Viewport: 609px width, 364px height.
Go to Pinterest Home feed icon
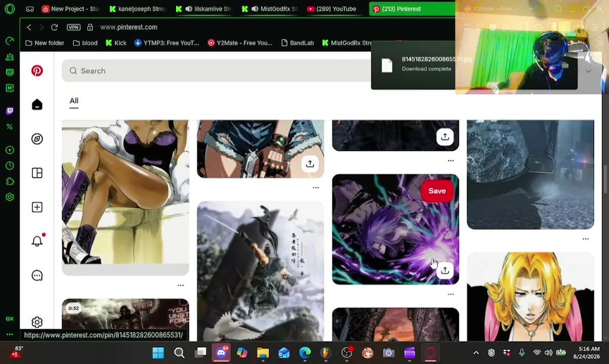coord(37,105)
